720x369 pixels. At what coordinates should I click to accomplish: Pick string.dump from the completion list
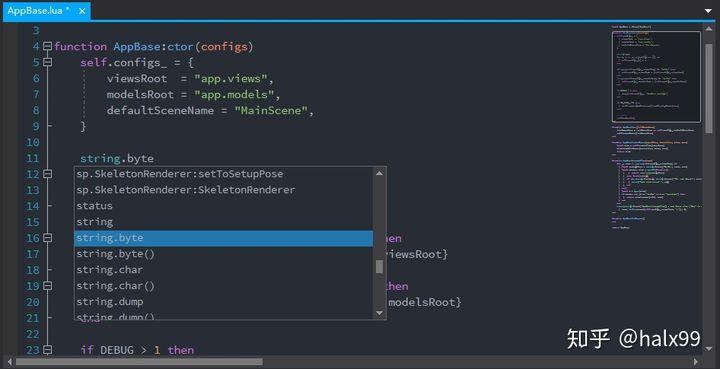point(224,302)
